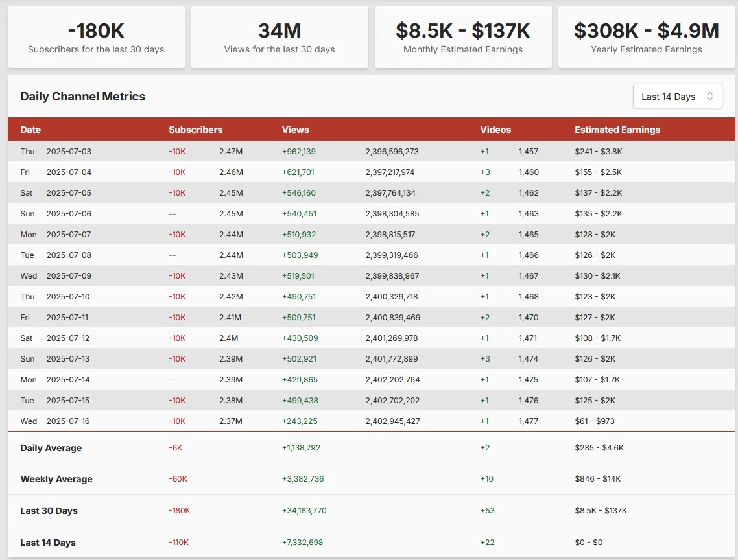The height and width of the screenshot is (560, 738).
Task: Select the date 2025-07-12
Action: click(x=68, y=338)
